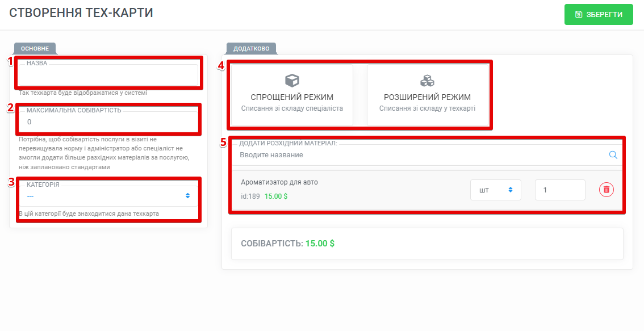Viewport: 644px width, 331px height.
Task: Click hint В цій категорії буде знаходитися дана техкарта
Action: [x=89, y=213]
